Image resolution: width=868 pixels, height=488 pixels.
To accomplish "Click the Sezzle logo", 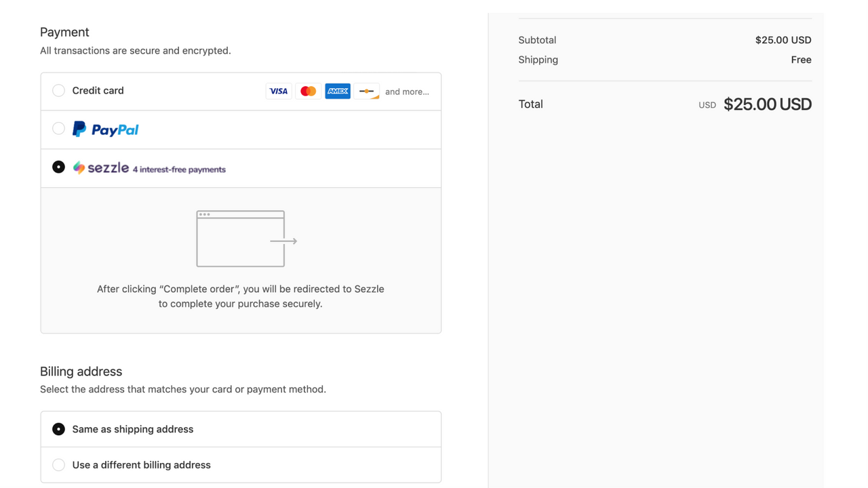I will coord(107,167).
